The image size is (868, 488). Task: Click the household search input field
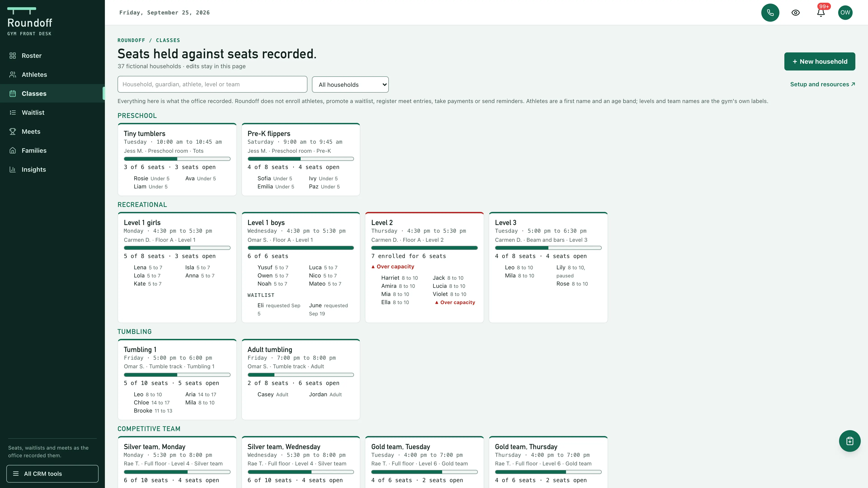212,84
